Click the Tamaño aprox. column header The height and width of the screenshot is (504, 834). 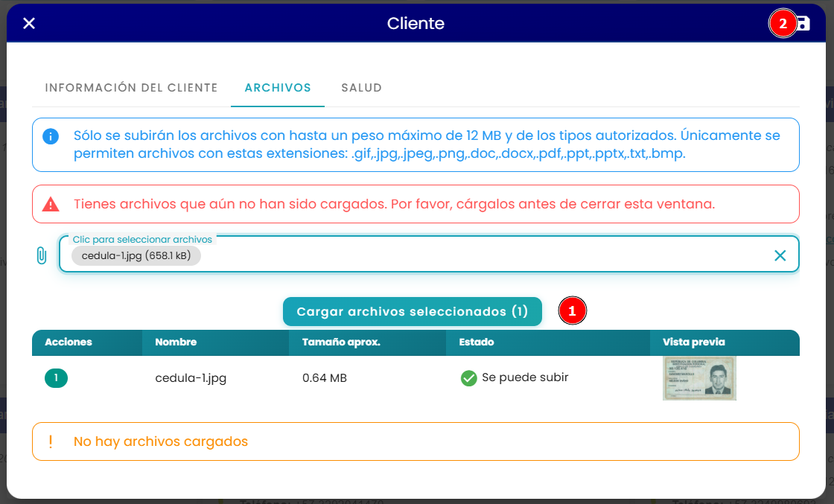341,342
